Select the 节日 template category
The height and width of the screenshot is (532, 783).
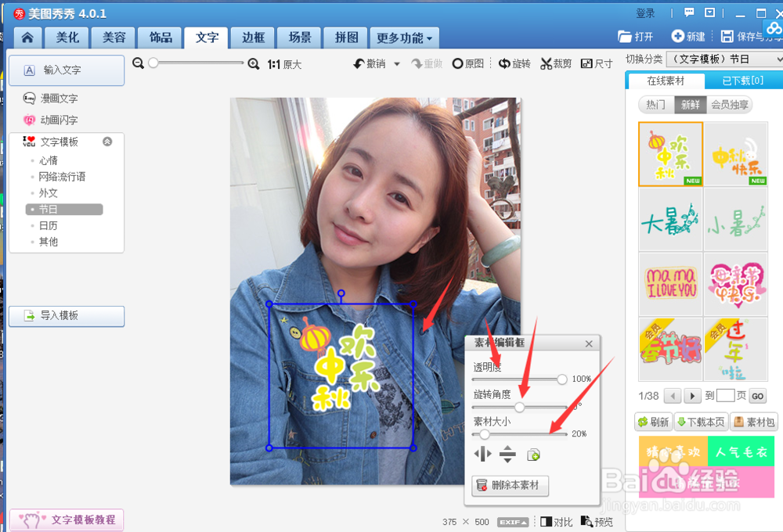coord(64,209)
